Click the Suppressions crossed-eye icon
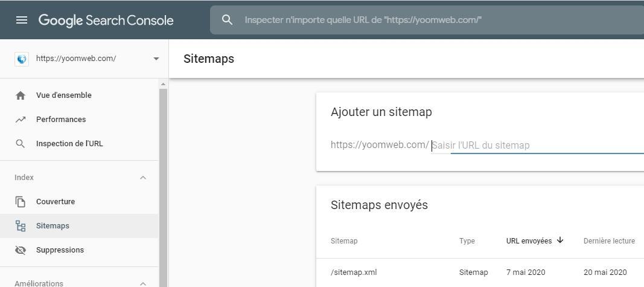The width and height of the screenshot is (644, 287). tap(21, 250)
